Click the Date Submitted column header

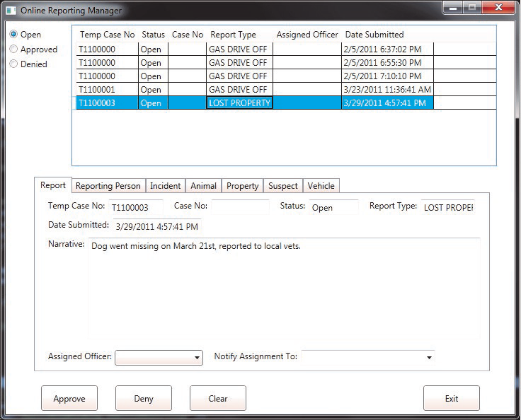click(x=374, y=35)
